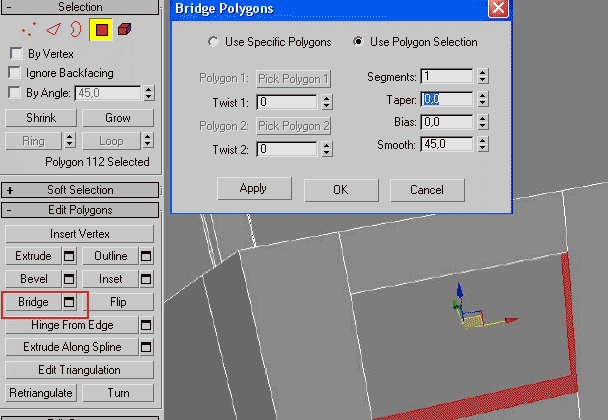Click the 'Polygon 112 Selected' status text

tap(97, 162)
